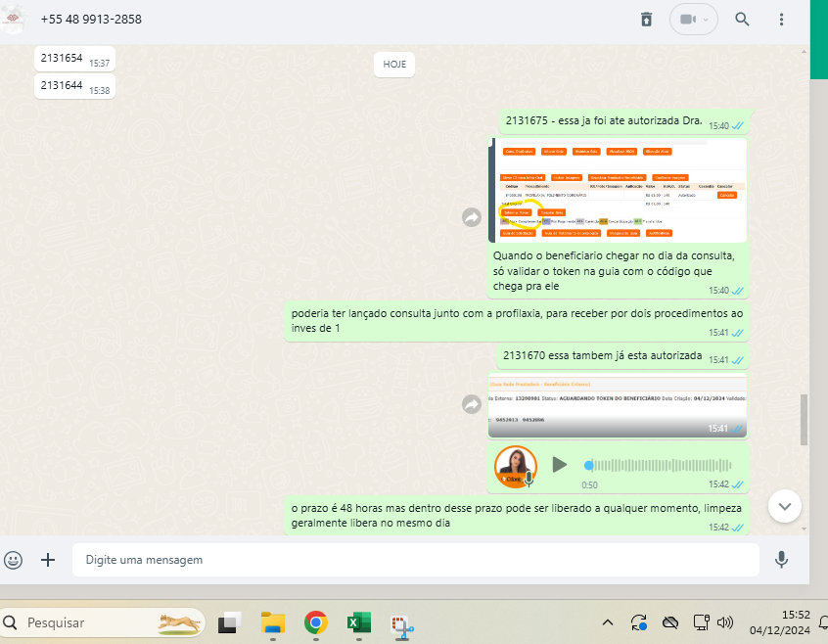
Task: Select caption 'Quando o beneficiario chegar'
Action: coord(613,271)
